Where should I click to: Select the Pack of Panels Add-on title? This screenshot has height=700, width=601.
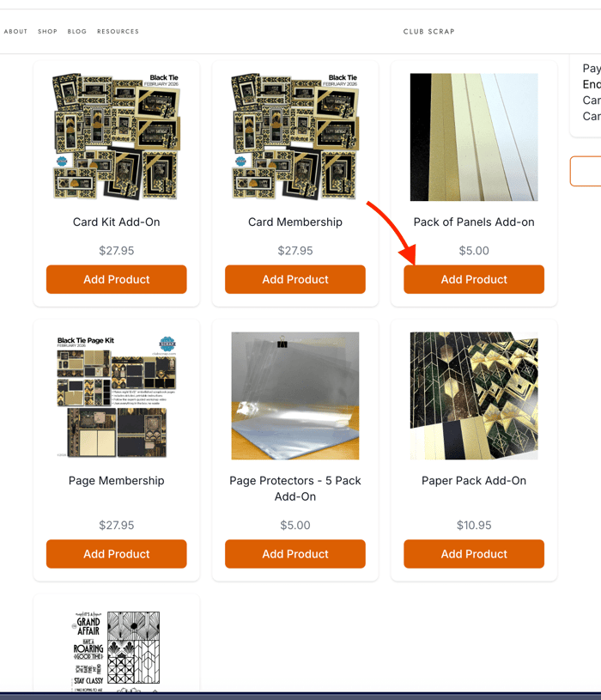click(x=474, y=222)
